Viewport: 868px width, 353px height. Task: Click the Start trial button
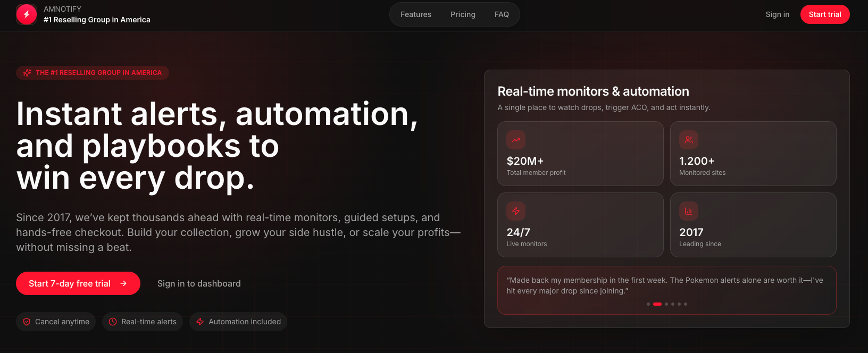[x=825, y=14]
